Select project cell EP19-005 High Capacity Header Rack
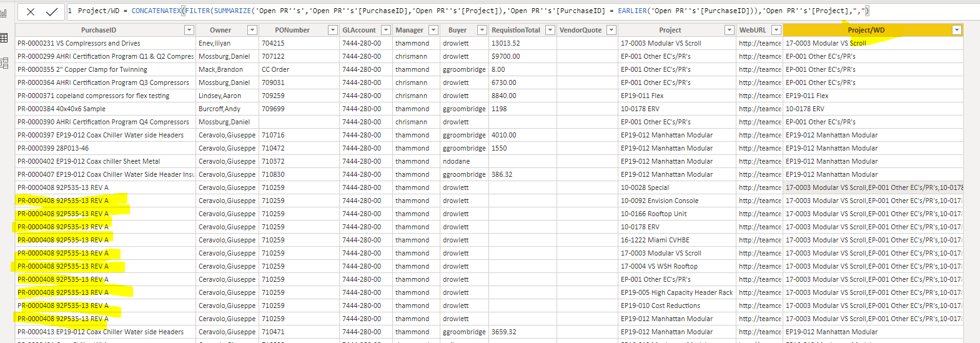980x343 pixels. coord(677,292)
